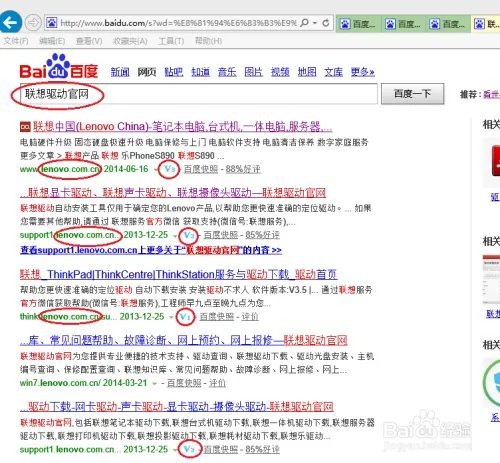The image size is (500, 463).
Task: Open the address bar dropdown arrow
Action: coord(315,23)
